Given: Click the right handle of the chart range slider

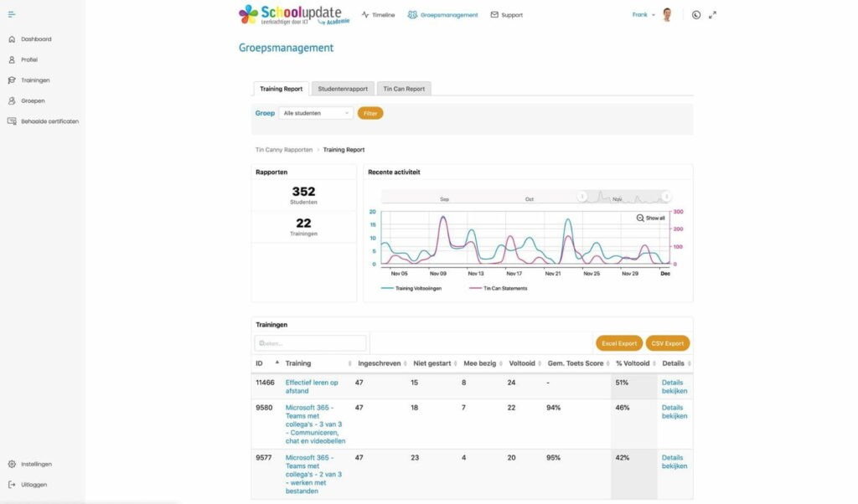Looking at the screenshot, I should pyautogui.click(x=666, y=196).
